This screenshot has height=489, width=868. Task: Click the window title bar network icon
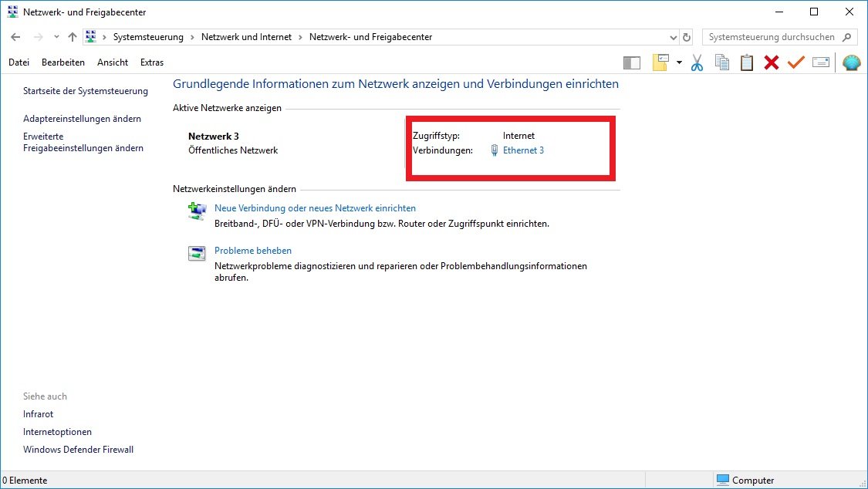pyautogui.click(x=13, y=12)
